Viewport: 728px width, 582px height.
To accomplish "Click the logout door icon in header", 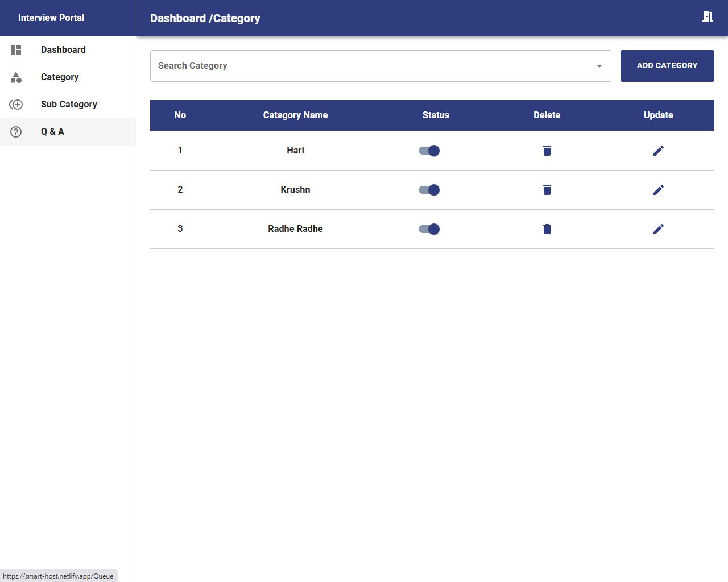I will 707,17.
